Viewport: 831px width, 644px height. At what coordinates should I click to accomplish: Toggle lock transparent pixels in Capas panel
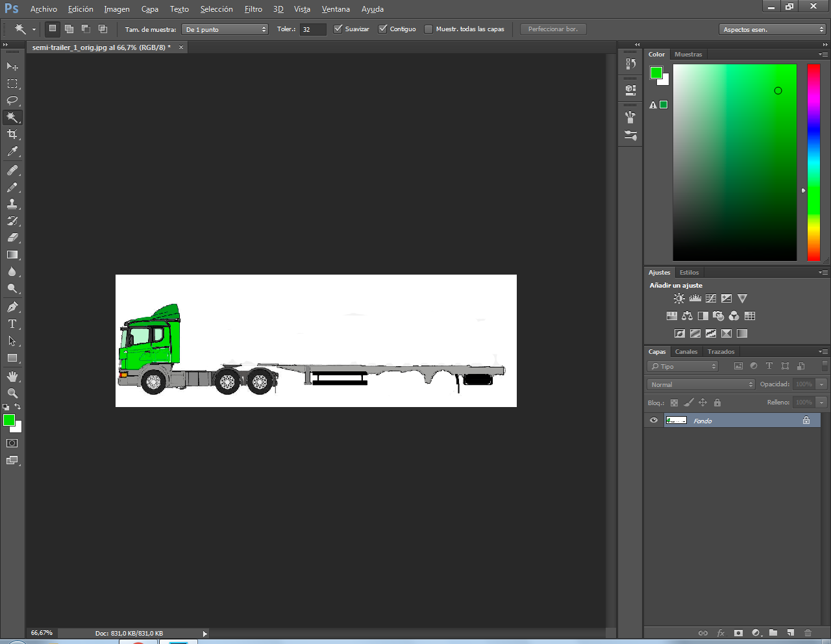(x=674, y=402)
